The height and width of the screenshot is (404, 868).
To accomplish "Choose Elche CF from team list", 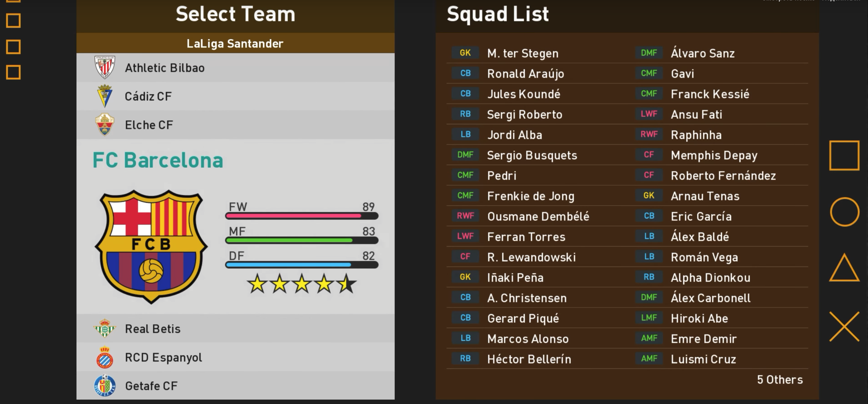I will [235, 125].
